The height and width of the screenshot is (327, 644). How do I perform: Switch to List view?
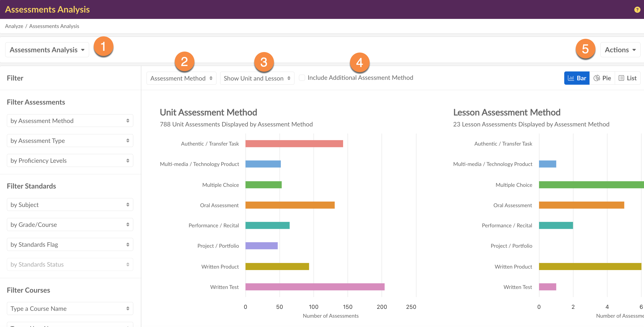627,78
